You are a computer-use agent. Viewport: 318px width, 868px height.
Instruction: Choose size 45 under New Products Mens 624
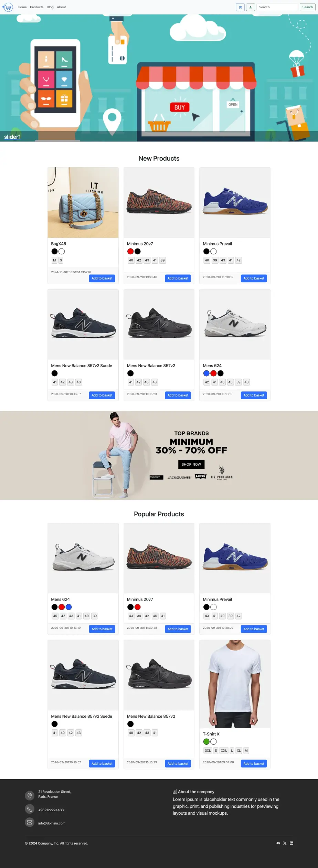[x=230, y=382]
